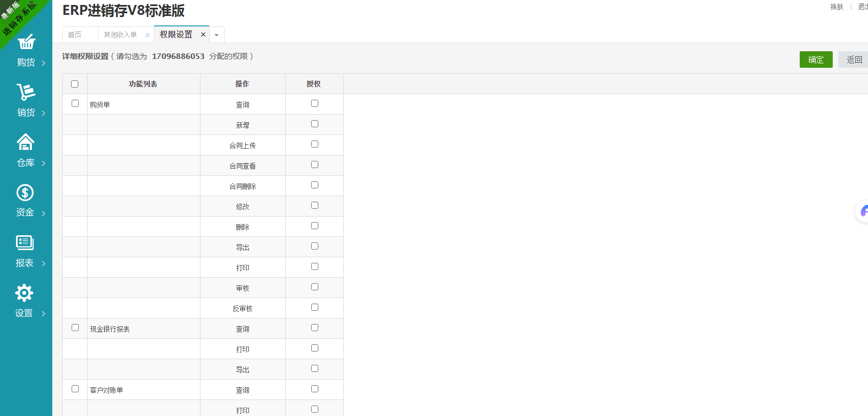
Task: Open the 仓库 warehouse icon
Action: 25,142
